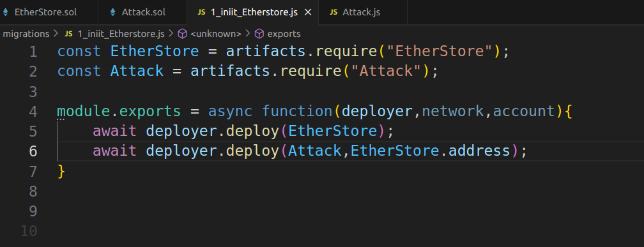Select the exports breadcrumb symbol
The image size is (644, 247).
284,34
